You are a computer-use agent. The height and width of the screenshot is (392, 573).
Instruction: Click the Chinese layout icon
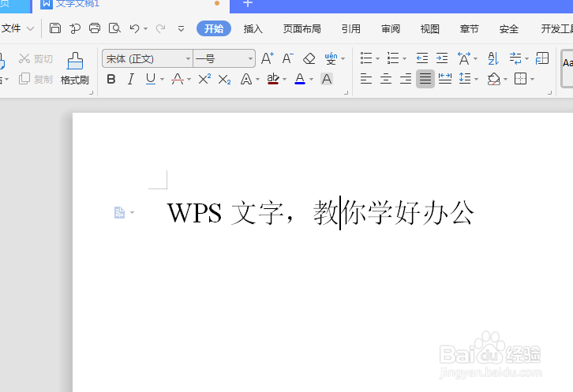click(464, 58)
